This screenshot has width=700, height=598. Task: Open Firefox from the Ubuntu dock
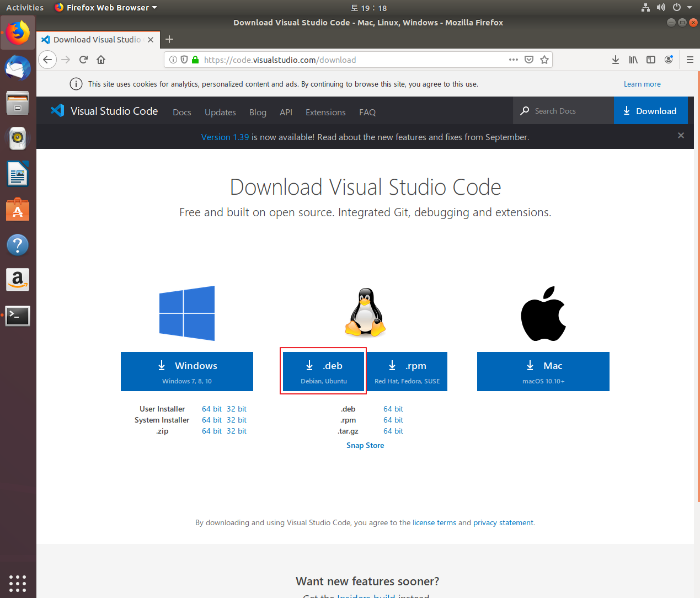click(x=18, y=33)
